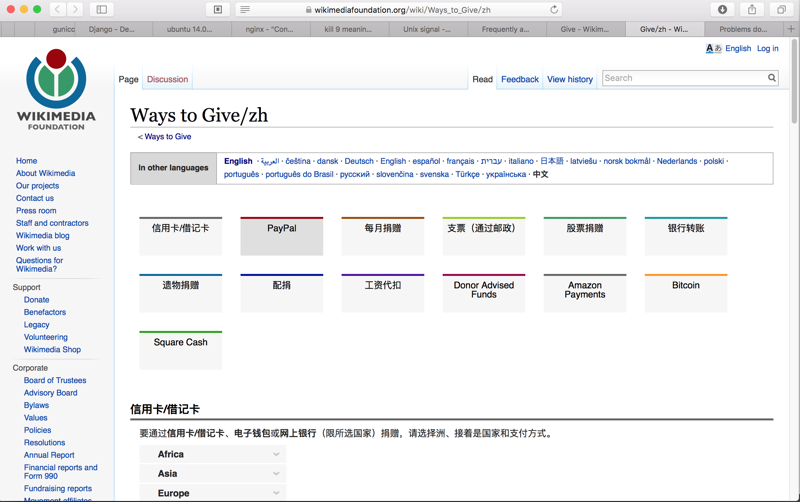This screenshot has height=502, width=800.
Task: Toggle the Safari sidebar button
Action: [102, 9]
